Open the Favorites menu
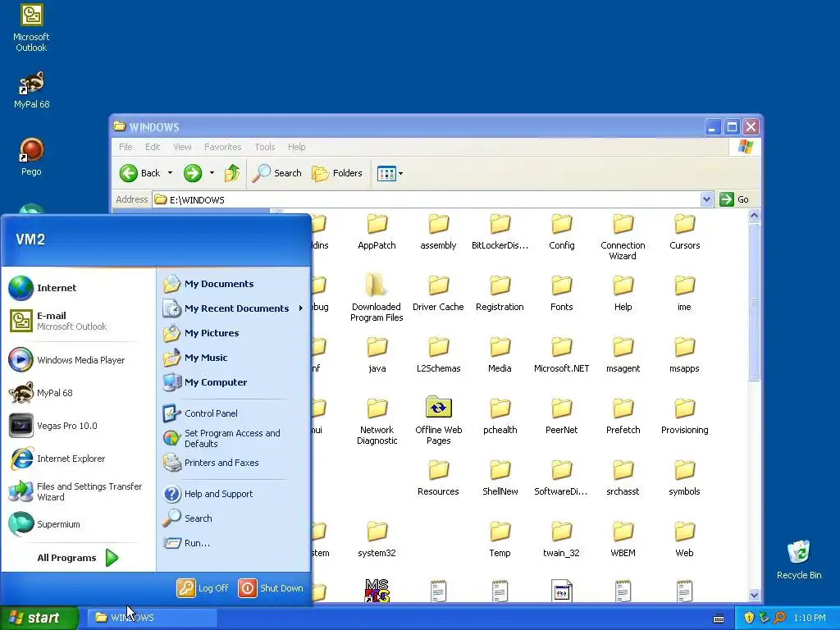 click(222, 147)
